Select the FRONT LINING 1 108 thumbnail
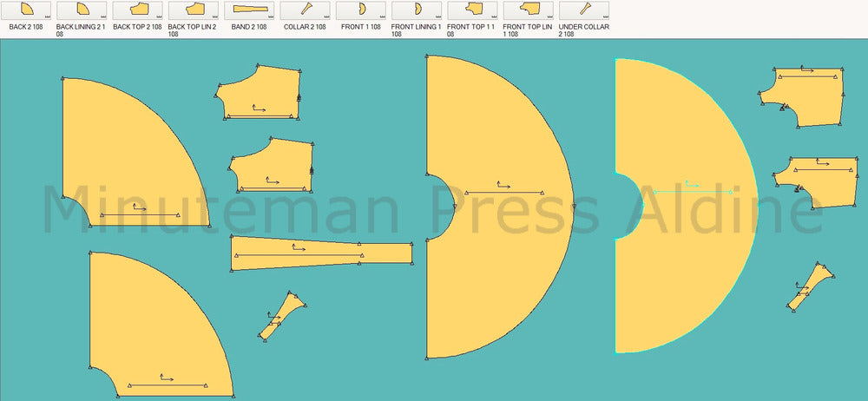The width and height of the screenshot is (868, 401). (x=417, y=10)
